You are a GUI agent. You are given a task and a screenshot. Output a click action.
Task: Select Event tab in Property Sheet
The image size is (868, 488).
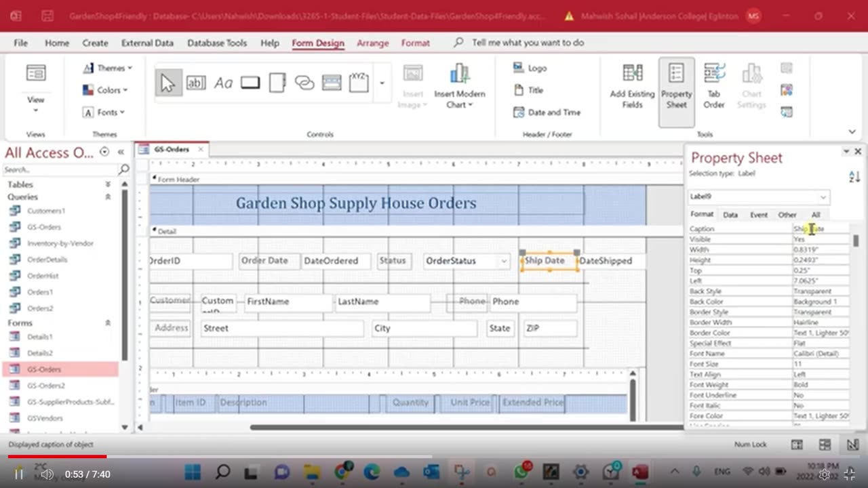759,215
